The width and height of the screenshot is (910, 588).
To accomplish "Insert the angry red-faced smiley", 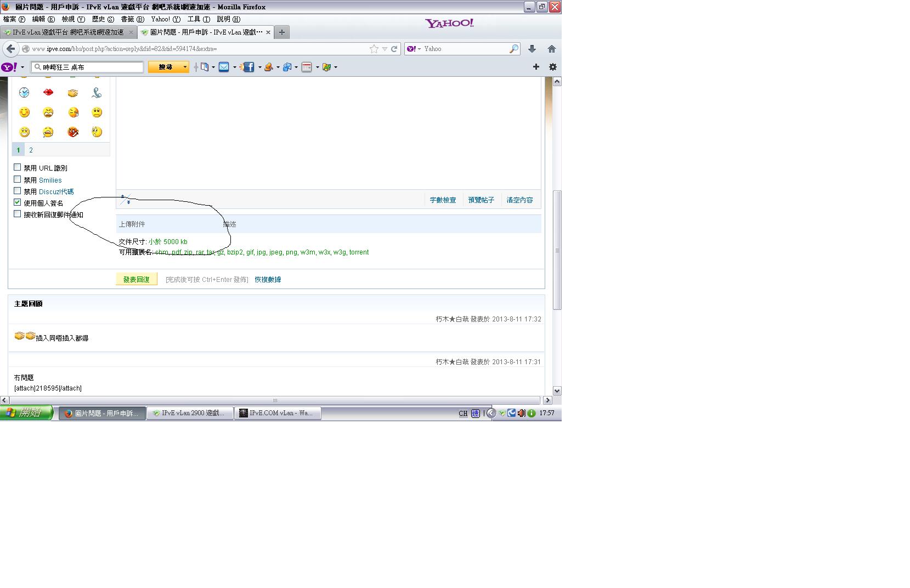I will pyautogui.click(x=73, y=132).
